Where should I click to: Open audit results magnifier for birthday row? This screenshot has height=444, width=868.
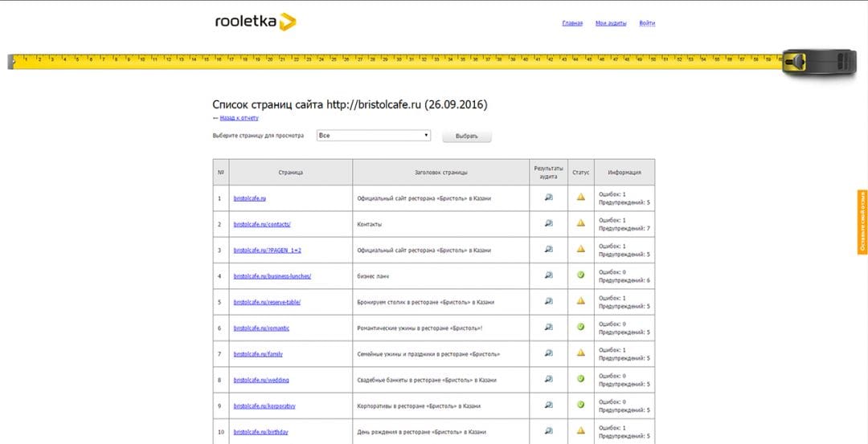[549, 430]
